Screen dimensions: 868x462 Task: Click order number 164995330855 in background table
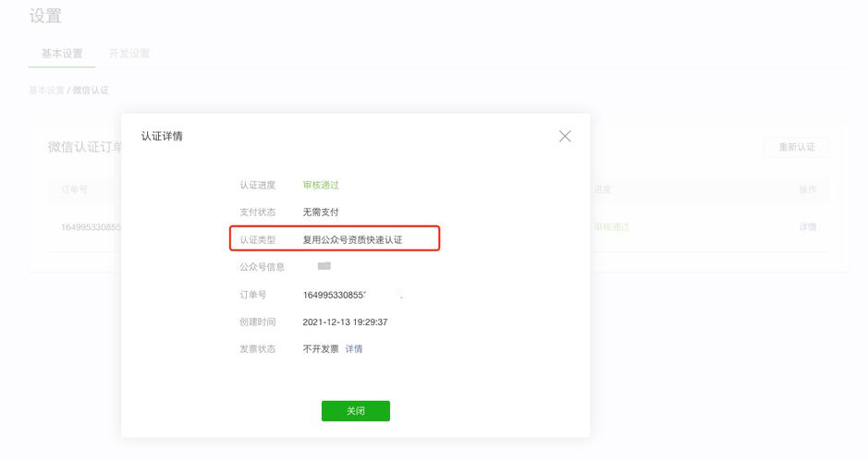coord(91,227)
